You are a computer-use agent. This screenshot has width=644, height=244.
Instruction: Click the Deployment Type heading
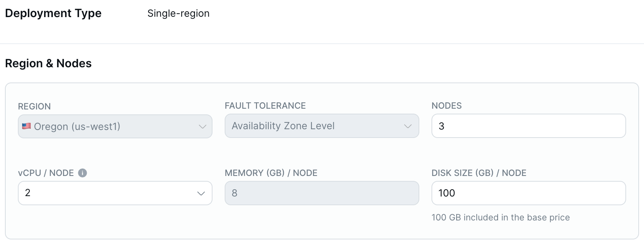[x=53, y=13]
